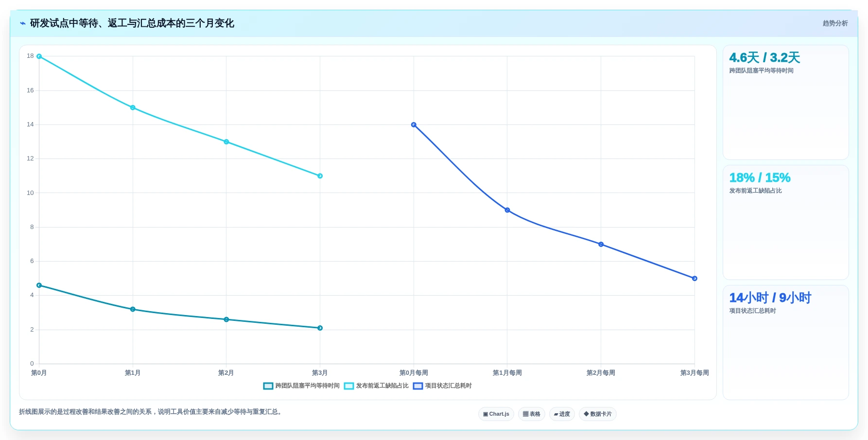Select the 15 data point at 第1月
The image size is (868, 440).
pyautogui.click(x=133, y=107)
